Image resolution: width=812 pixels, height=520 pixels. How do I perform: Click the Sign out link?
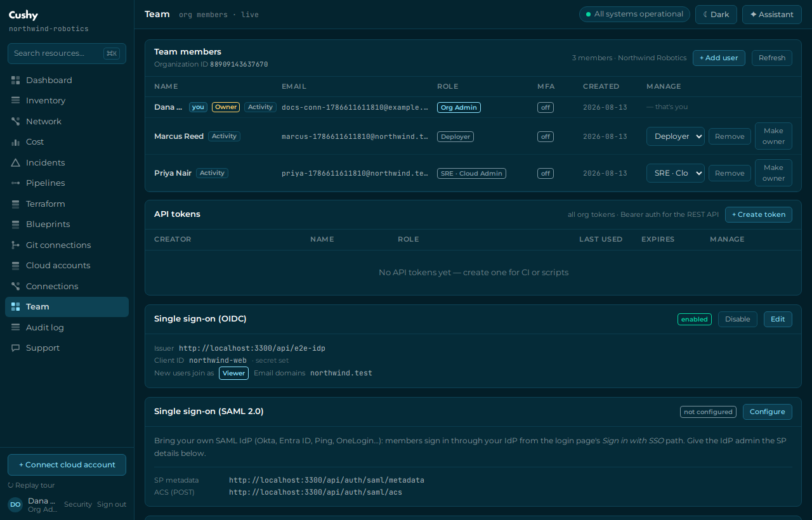(x=112, y=504)
